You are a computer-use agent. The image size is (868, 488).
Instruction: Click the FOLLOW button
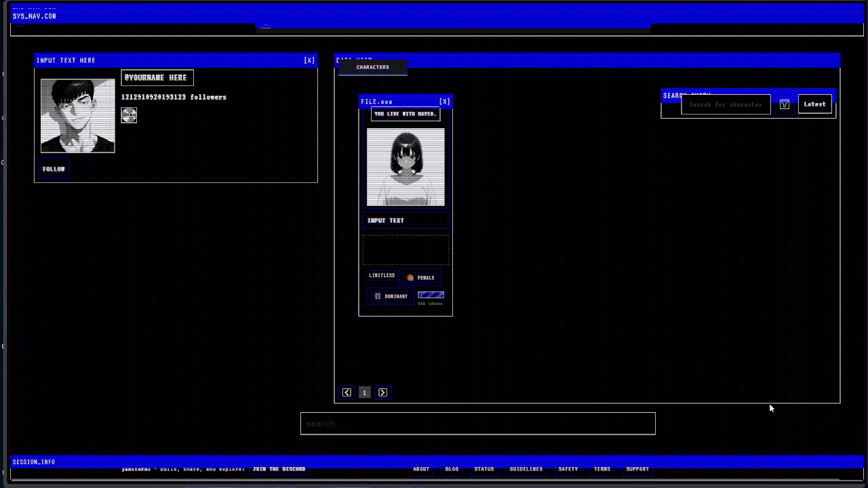(54, 169)
